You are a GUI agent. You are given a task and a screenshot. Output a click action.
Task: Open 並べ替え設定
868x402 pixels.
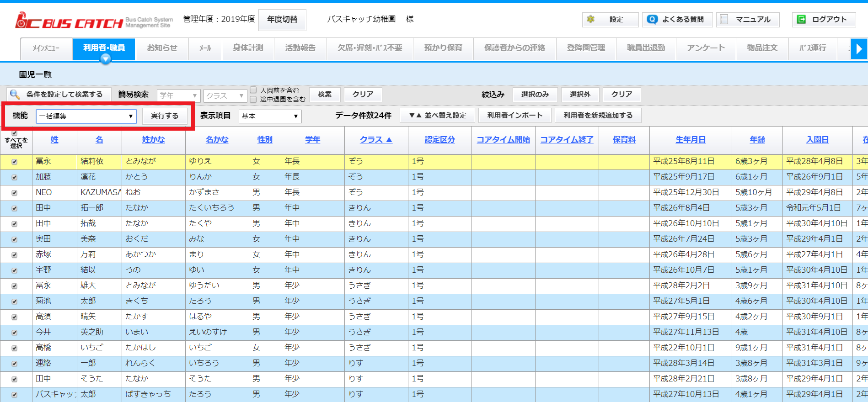click(437, 116)
